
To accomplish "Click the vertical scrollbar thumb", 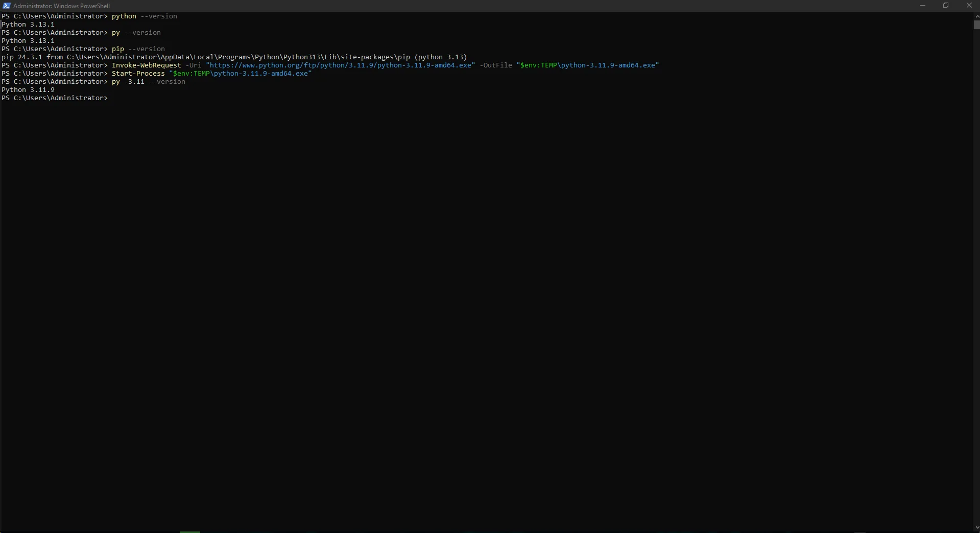I will (x=976, y=25).
